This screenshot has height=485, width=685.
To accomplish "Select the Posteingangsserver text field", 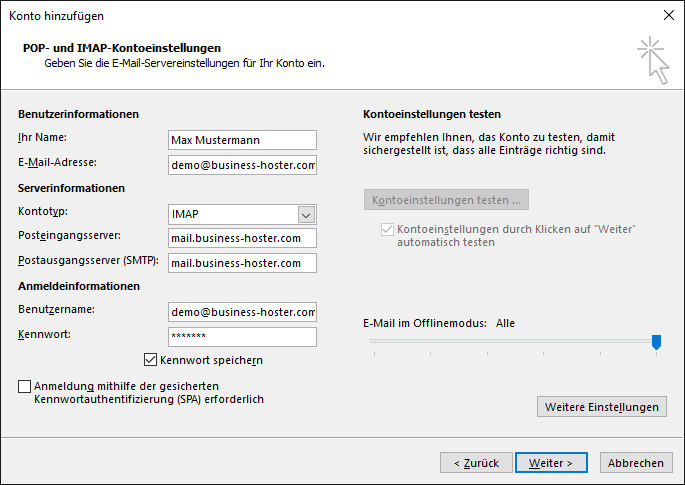I will [242, 238].
